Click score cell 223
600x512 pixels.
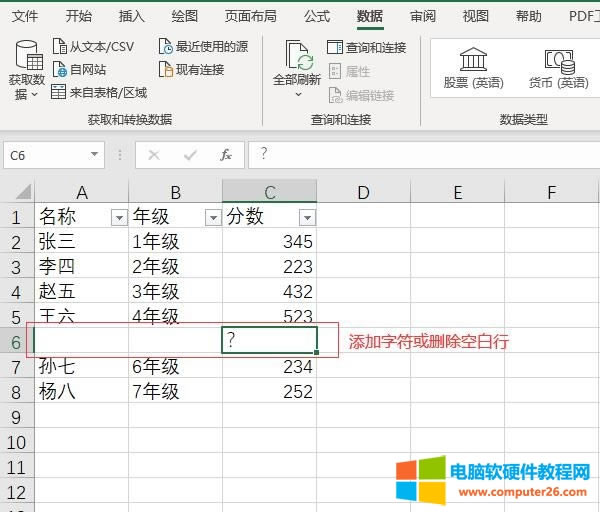click(x=269, y=266)
